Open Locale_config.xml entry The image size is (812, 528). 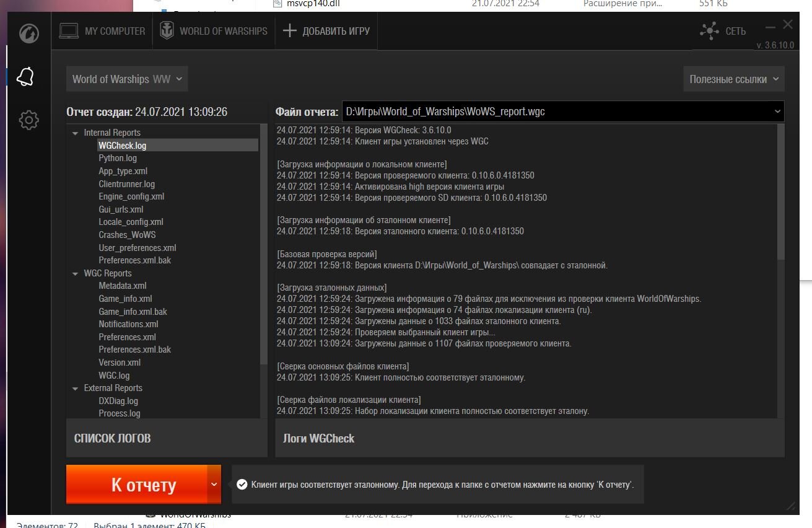[x=131, y=222]
